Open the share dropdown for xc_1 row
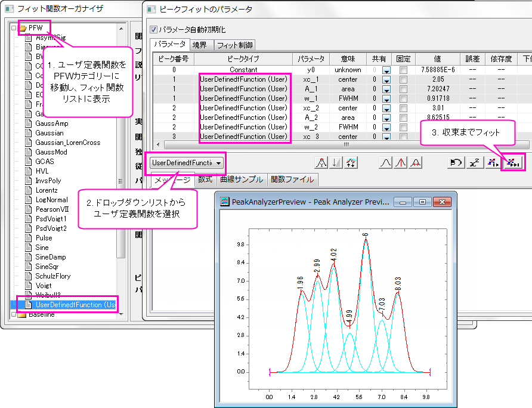Image resolution: width=532 pixels, height=408 pixels. (x=386, y=79)
